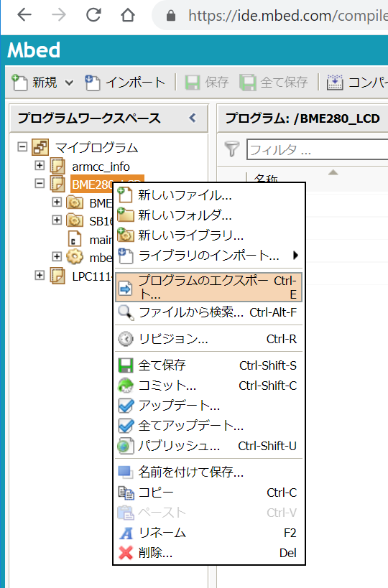
Task: Go back with the browser back arrow
Action: click(x=24, y=15)
